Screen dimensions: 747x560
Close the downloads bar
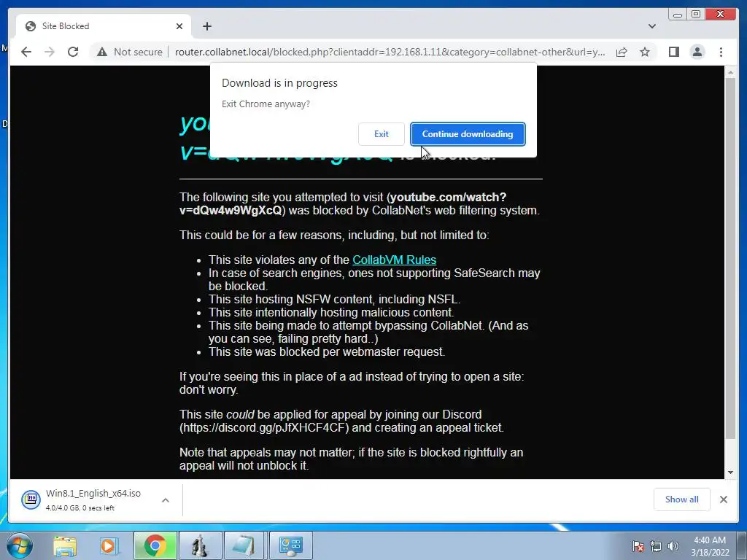(723, 499)
